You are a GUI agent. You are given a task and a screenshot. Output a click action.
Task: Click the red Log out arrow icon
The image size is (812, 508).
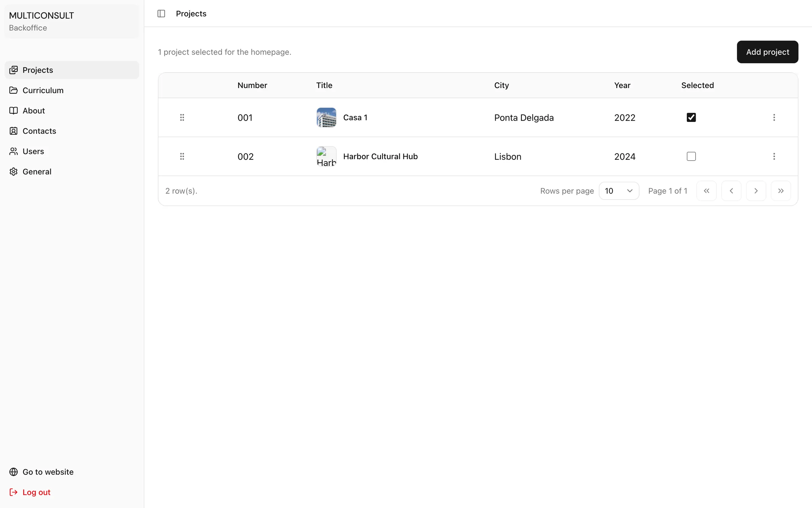click(x=14, y=492)
